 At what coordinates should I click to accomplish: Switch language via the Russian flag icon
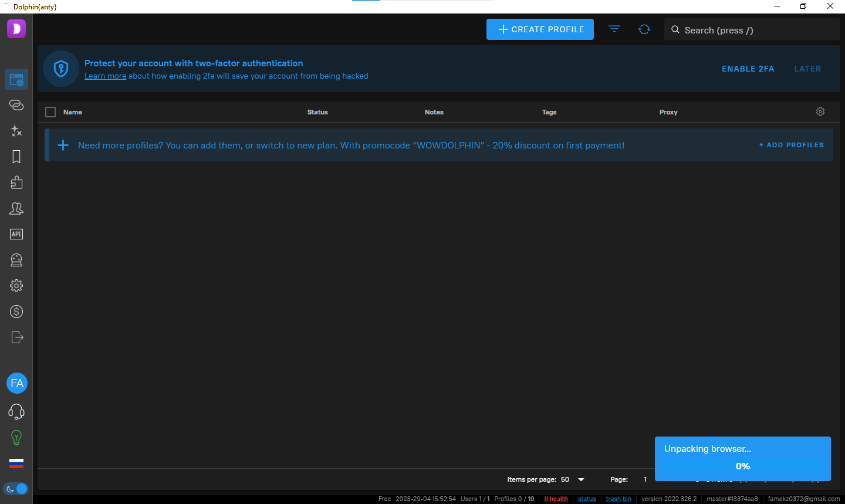pyautogui.click(x=16, y=463)
